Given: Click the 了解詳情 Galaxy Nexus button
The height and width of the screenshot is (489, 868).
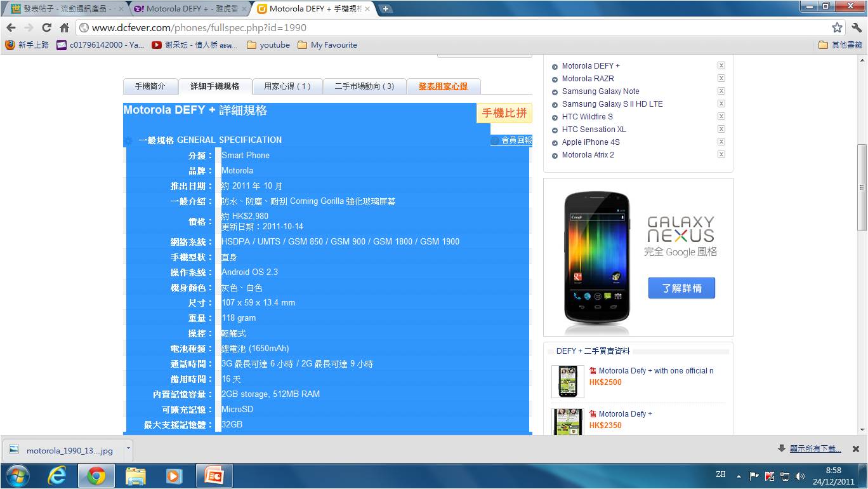Looking at the screenshot, I should click(681, 288).
